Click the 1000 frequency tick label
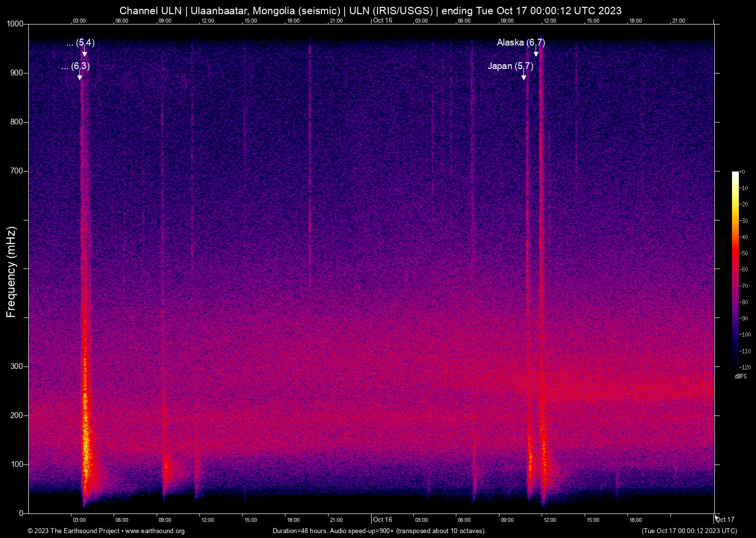This screenshot has width=756, height=538. (15, 23)
